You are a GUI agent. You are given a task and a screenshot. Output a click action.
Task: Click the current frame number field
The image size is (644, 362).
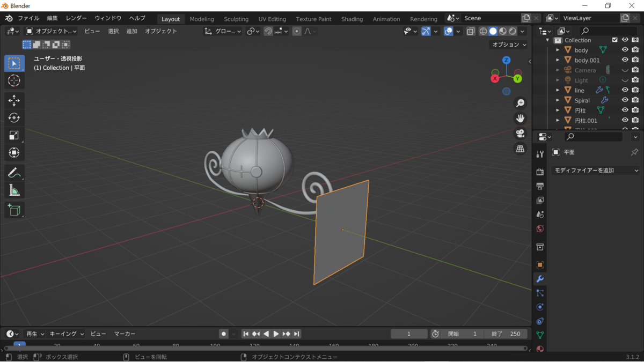(x=409, y=334)
